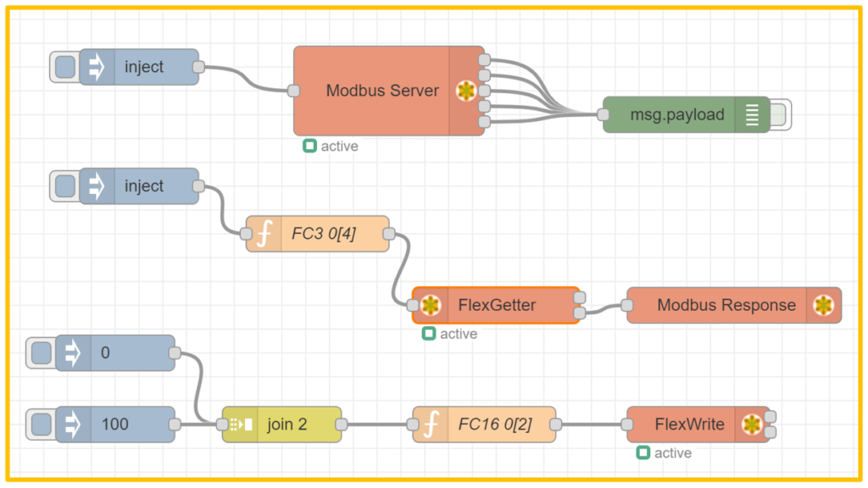Select the FlexGetter node label
The height and width of the screenshot is (488, 868).
tap(497, 305)
